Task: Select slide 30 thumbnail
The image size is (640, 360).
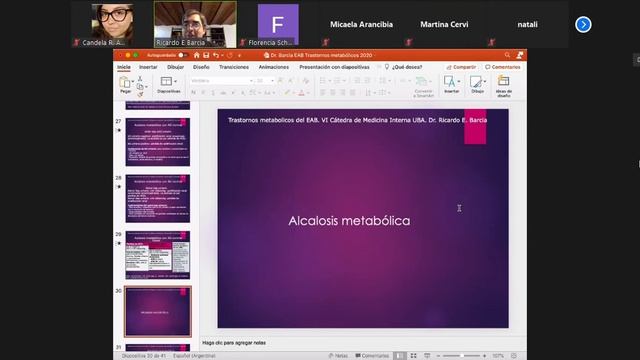Action: point(158,311)
